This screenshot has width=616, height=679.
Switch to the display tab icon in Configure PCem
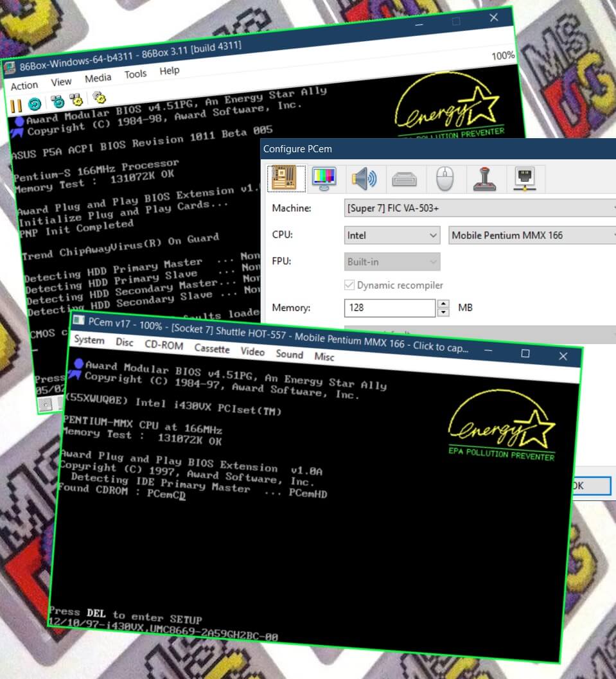click(x=324, y=178)
